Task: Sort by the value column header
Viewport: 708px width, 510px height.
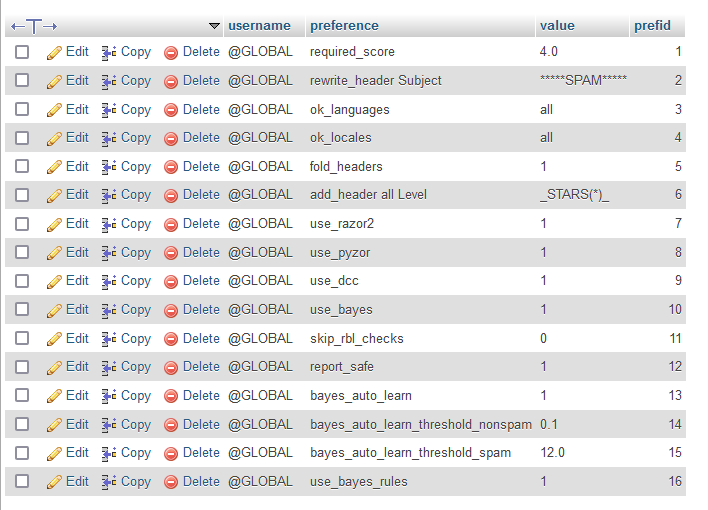Action: 557,26
